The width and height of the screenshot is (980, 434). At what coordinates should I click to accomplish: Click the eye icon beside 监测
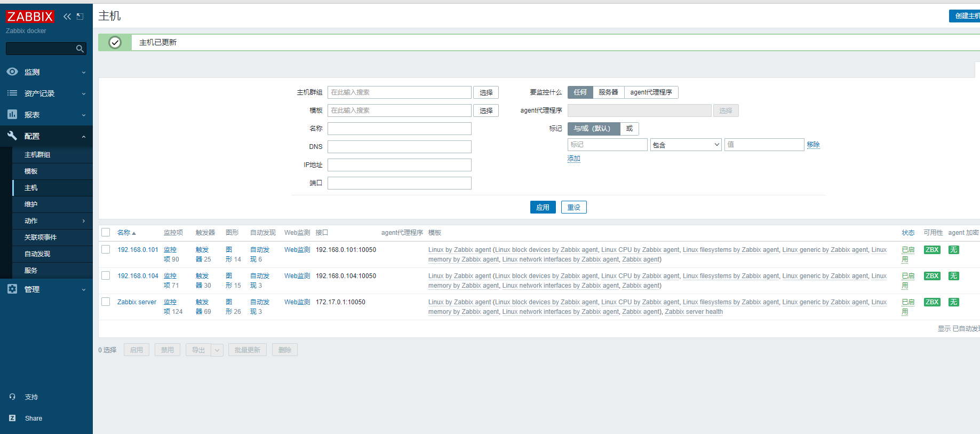coord(12,72)
